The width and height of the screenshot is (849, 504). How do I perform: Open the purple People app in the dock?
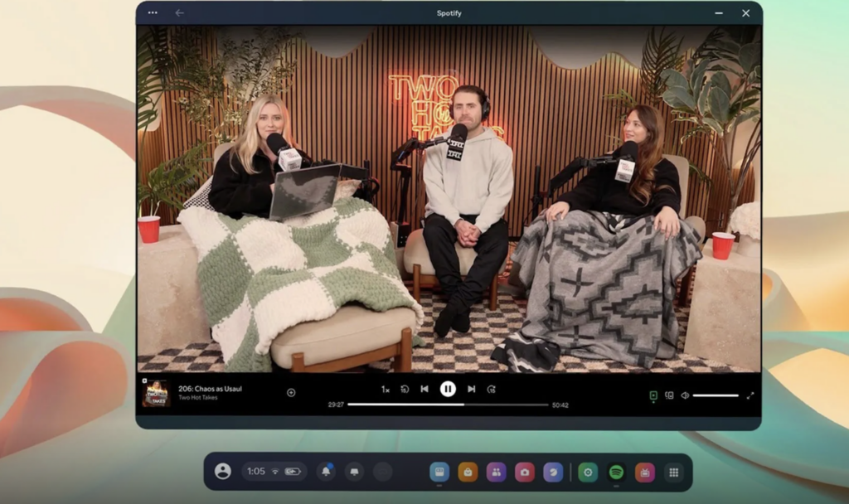tap(496, 472)
